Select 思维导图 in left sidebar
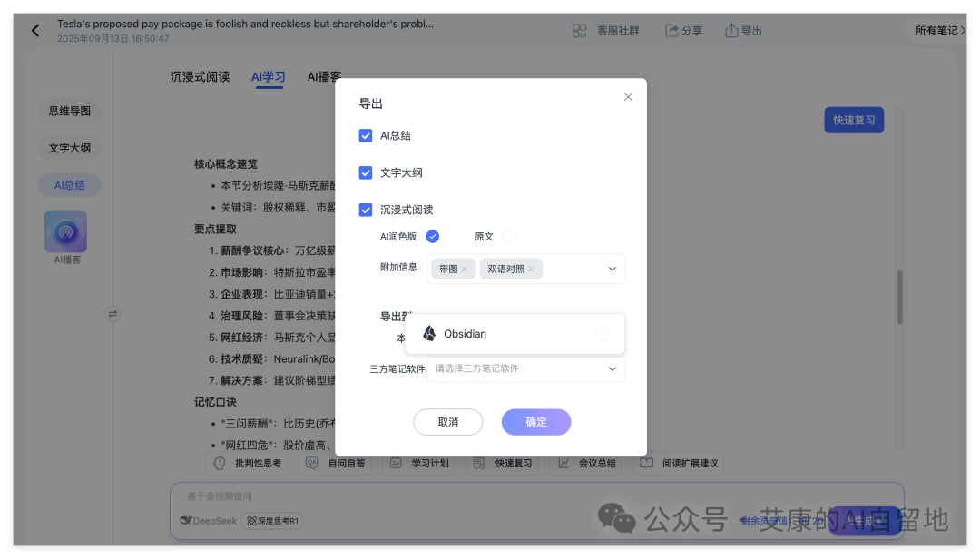The width and height of the screenshot is (980, 559). (69, 110)
